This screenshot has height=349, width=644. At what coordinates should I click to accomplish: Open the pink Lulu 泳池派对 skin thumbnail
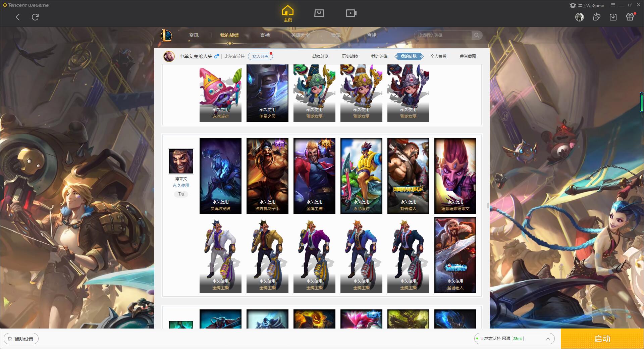coord(220,93)
